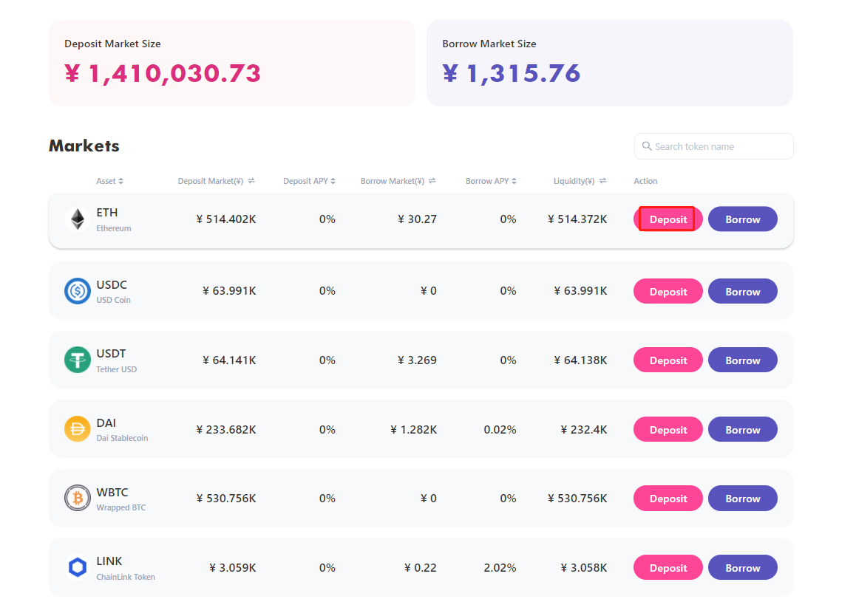
Task: Sort by Borrow APY arrows
Action: (x=514, y=181)
